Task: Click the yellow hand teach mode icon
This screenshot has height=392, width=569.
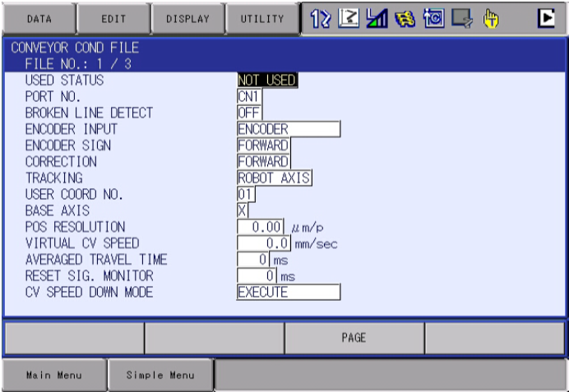Action: point(492,18)
